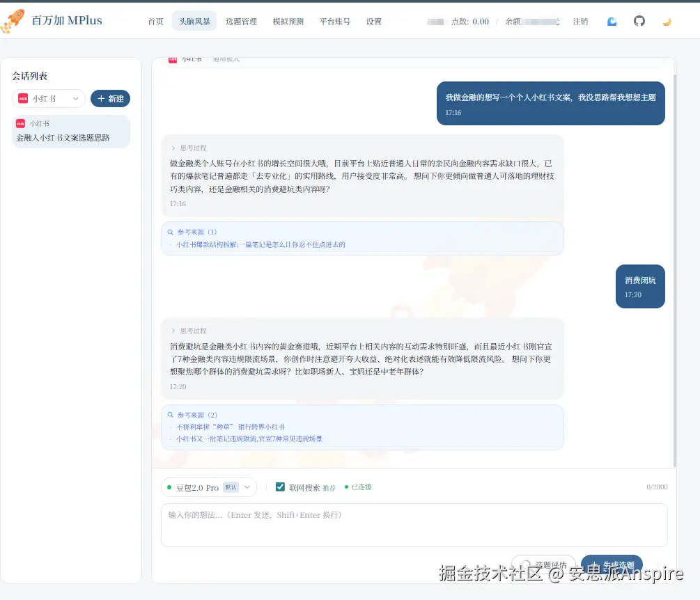Click the search icon beside 参考来源（1）
The height and width of the screenshot is (600, 700).
point(171,232)
